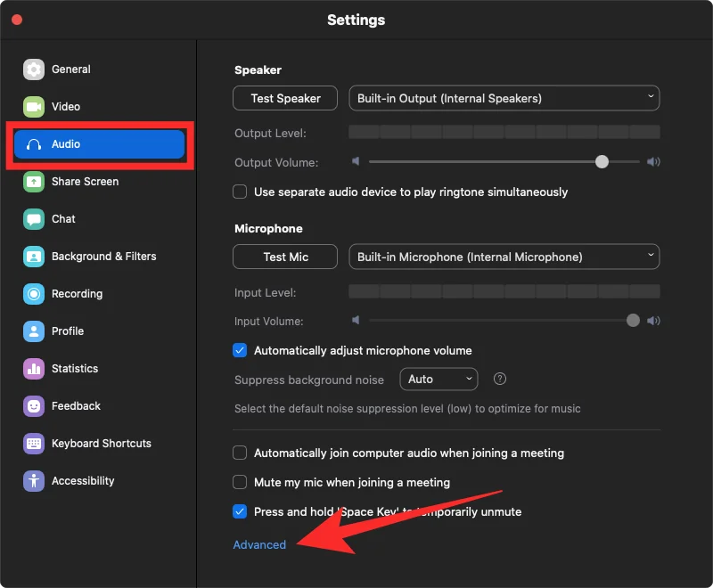
Task: Click the Recording circle icon
Action: [x=34, y=294]
